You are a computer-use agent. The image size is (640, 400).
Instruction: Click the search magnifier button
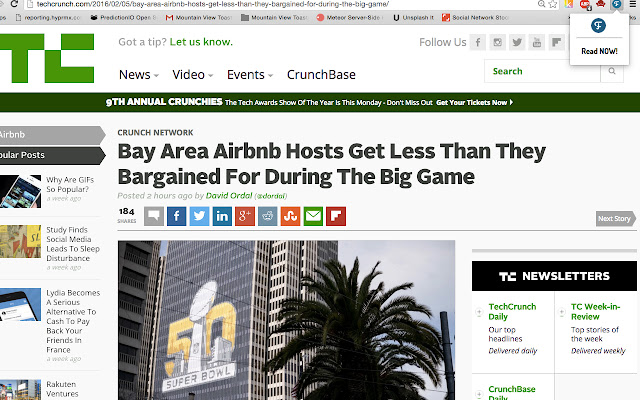pos(612,71)
